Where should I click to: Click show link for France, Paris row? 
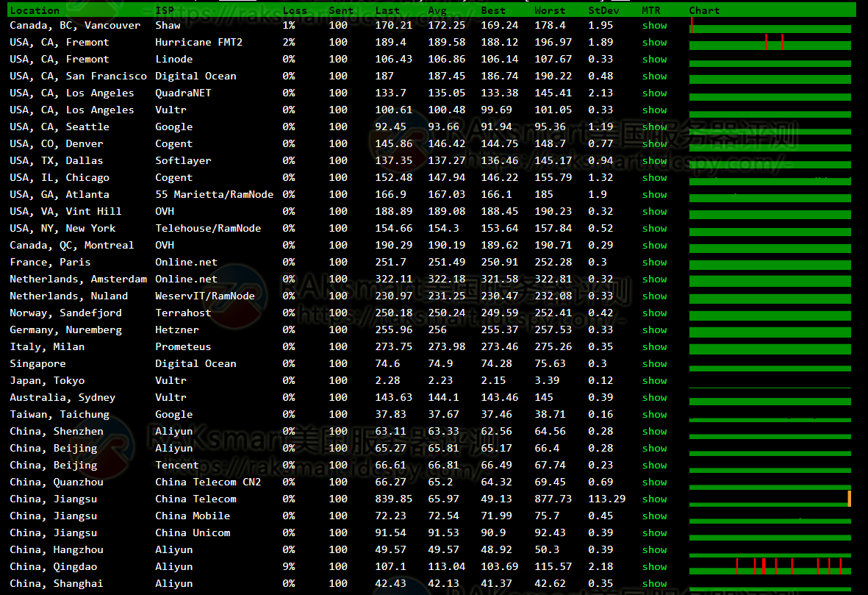click(654, 262)
